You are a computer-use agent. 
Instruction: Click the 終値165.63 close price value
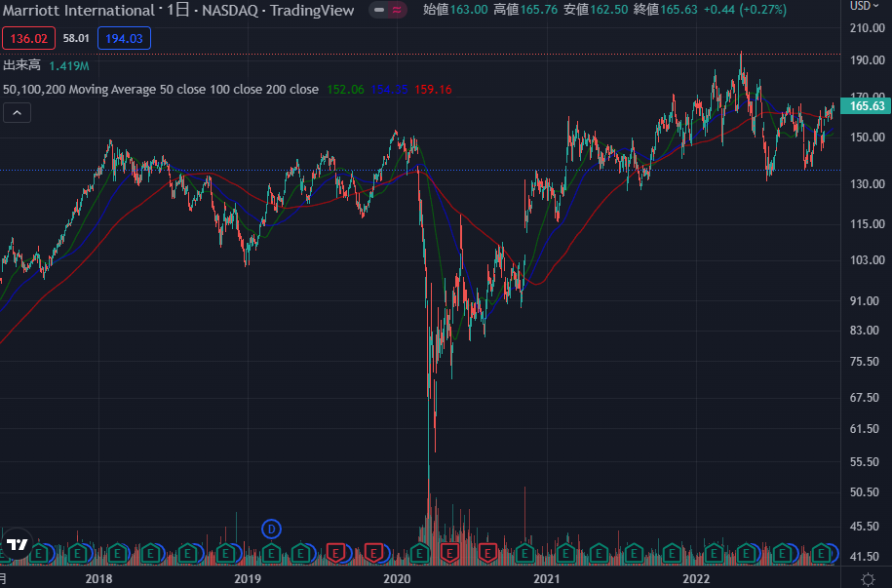pyautogui.click(x=666, y=10)
